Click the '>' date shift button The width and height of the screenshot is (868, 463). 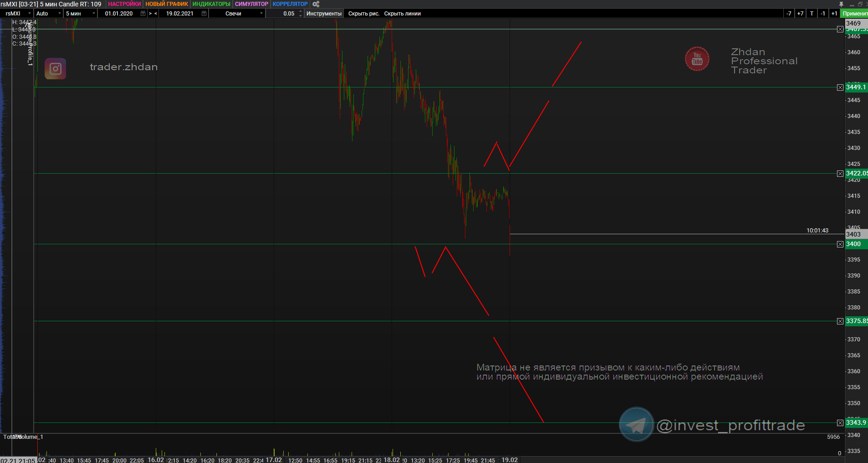click(x=150, y=14)
